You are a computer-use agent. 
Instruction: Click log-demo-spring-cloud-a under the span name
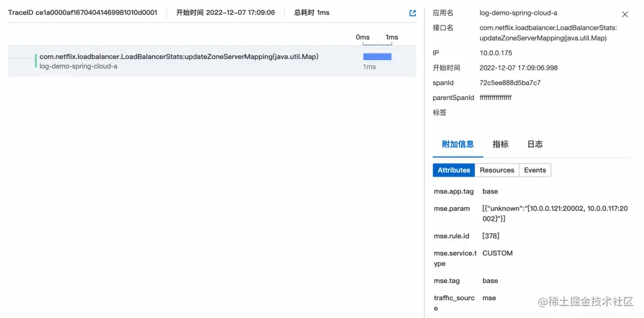[x=78, y=66]
